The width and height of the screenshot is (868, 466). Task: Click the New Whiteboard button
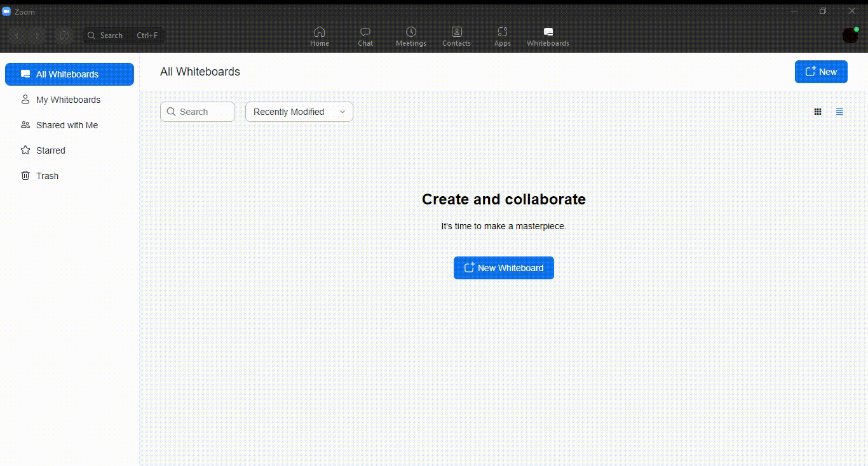click(503, 267)
